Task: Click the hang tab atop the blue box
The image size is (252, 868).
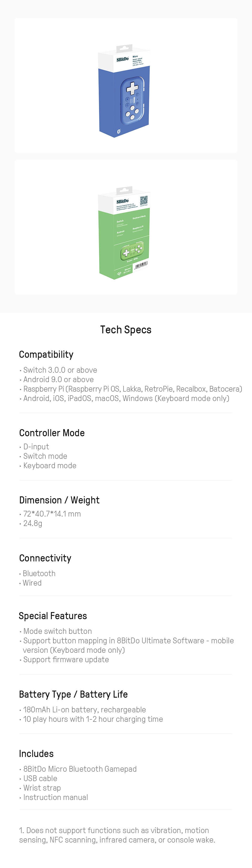Action: (124, 49)
